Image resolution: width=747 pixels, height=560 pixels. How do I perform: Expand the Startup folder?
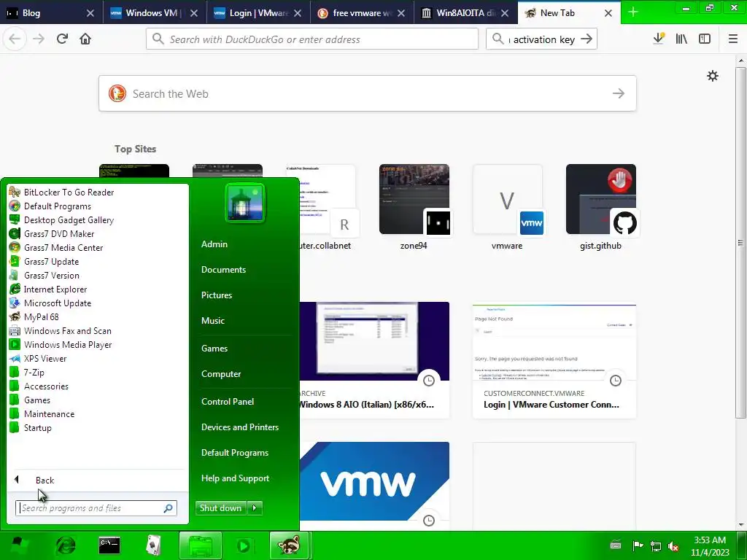pos(31,427)
